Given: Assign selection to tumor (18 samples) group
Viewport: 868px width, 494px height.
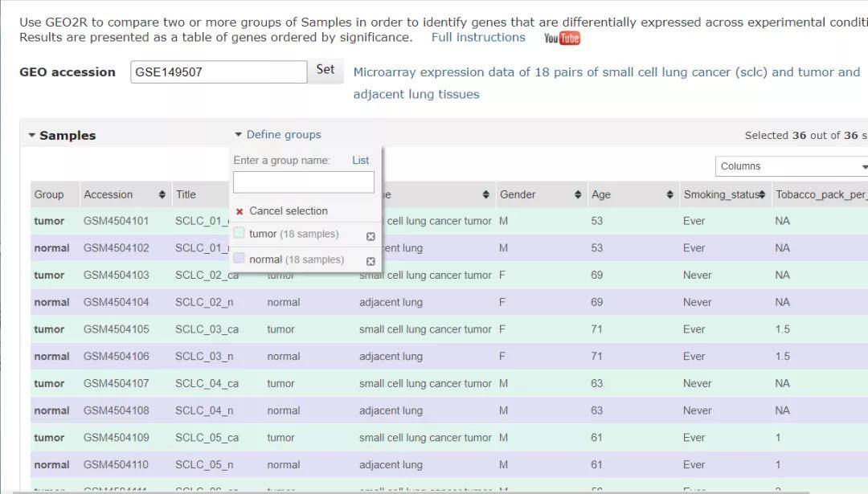Looking at the screenshot, I should (x=293, y=234).
